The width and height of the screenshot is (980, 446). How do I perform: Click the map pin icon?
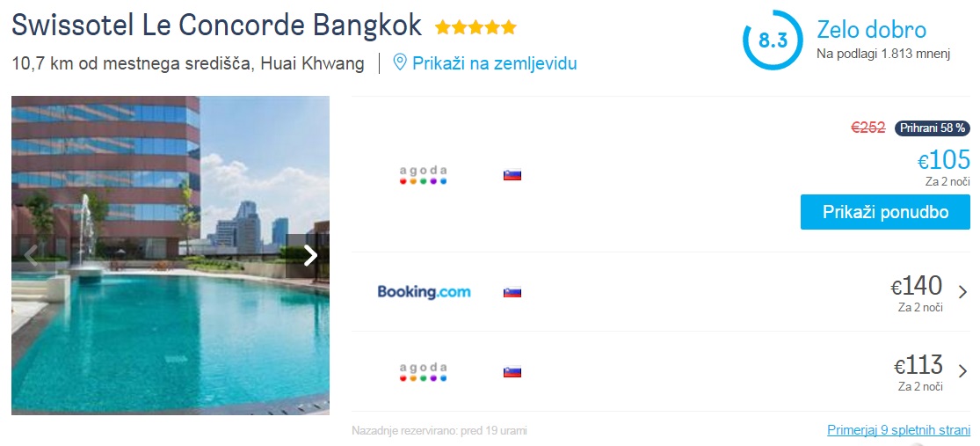tap(400, 63)
